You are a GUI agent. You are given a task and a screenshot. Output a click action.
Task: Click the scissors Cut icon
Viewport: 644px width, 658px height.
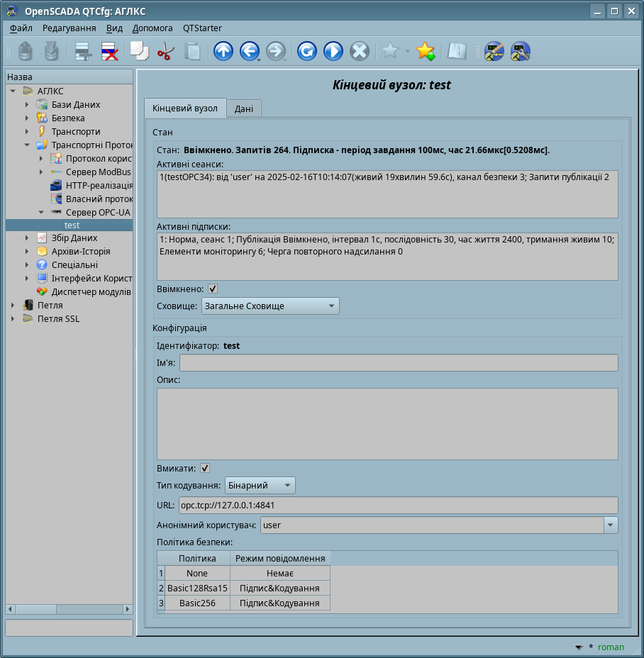165,51
